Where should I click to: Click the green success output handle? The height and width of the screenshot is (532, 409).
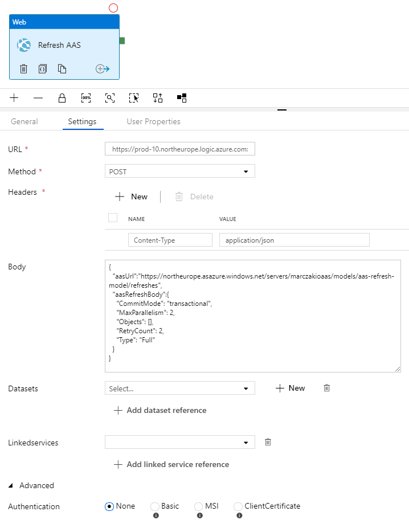pyautogui.click(x=122, y=41)
